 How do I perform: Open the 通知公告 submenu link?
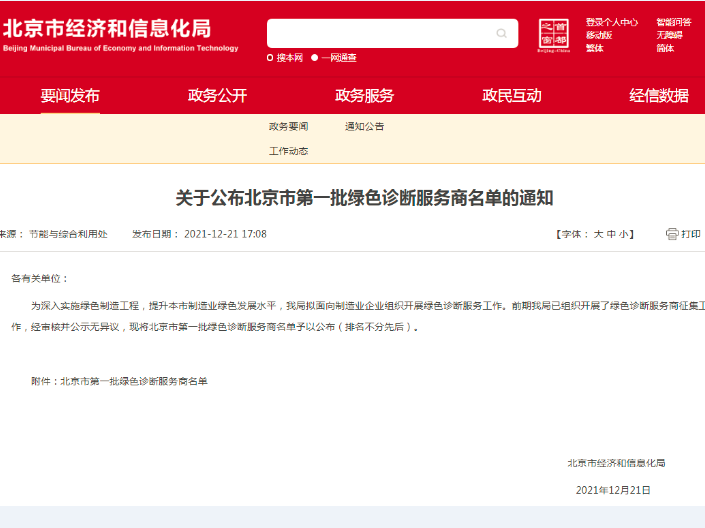click(364, 127)
